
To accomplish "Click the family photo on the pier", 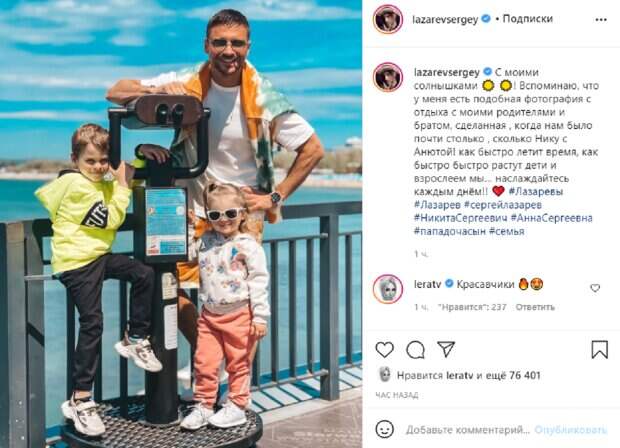I will click(181, 224).
